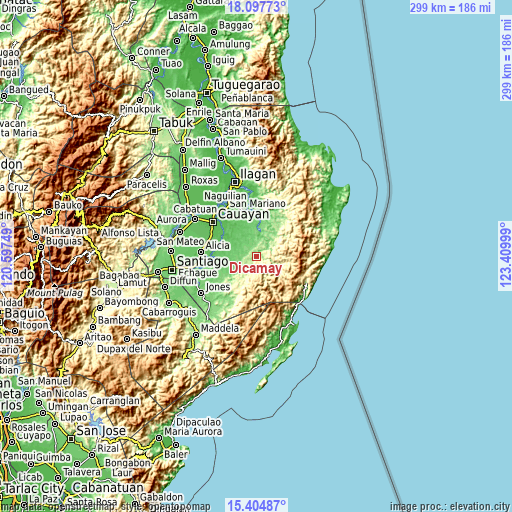Screen dimensions: 512x512
Task: Click the 18.09773° north latitude label
Action: (x=257, y=6)
